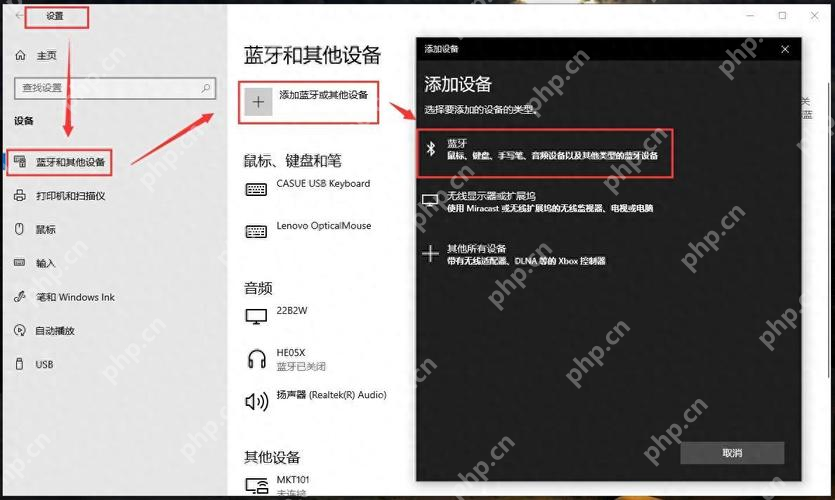
Task: Click the 查找设置 search field
Action: 114,88
